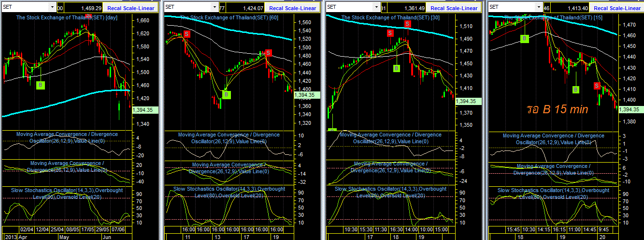Select the green B marker on 60-minute chart
644x240 pixels.
click(227, 94)
